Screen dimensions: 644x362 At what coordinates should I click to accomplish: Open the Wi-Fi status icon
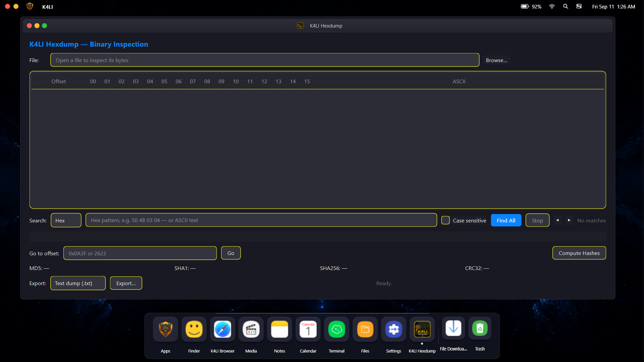pyautogui.click(x=552, y=6)
